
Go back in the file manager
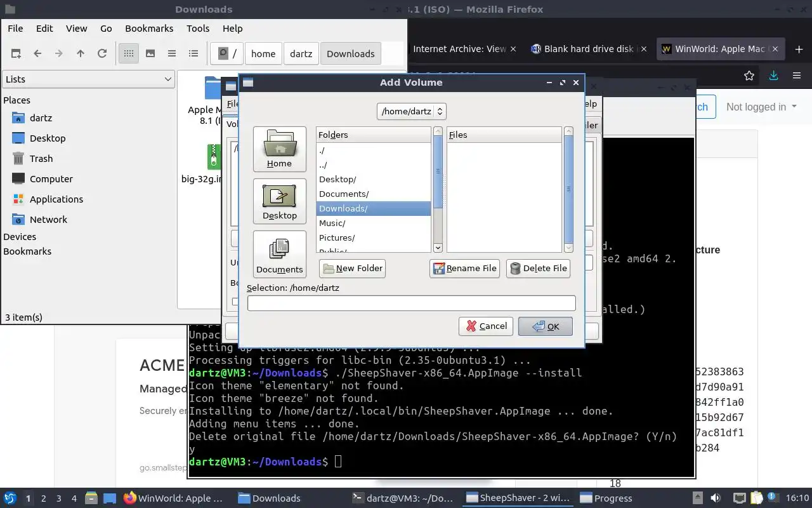pos(37,53)
